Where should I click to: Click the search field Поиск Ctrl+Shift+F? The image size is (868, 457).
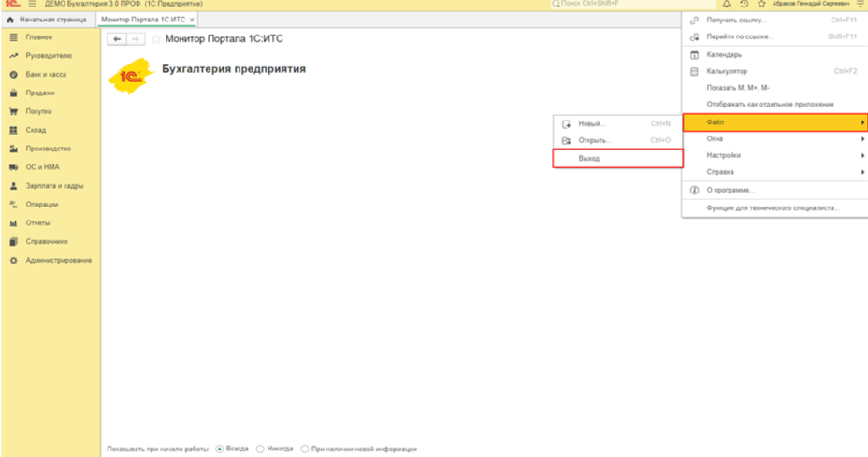[631, 4]
